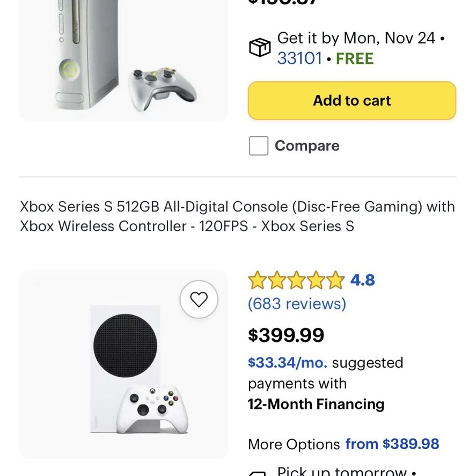Tap Get it by Mon, Nov 24 text
Screen dimensions: 476x476
356,38
